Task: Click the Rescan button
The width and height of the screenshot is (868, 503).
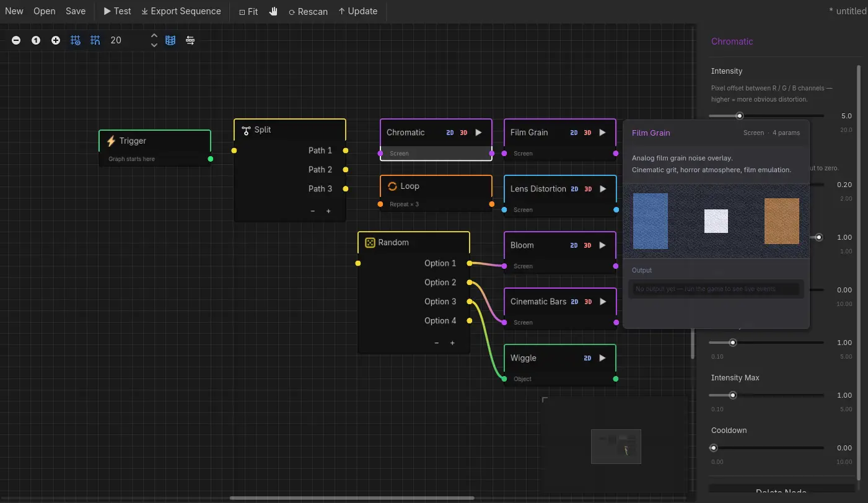Action: click(x=308, y=11)
